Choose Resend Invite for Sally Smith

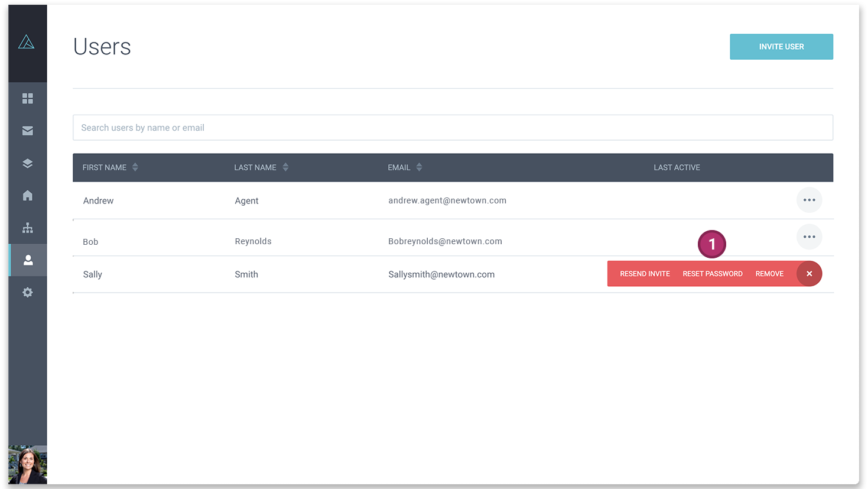(x=645, y=274)
